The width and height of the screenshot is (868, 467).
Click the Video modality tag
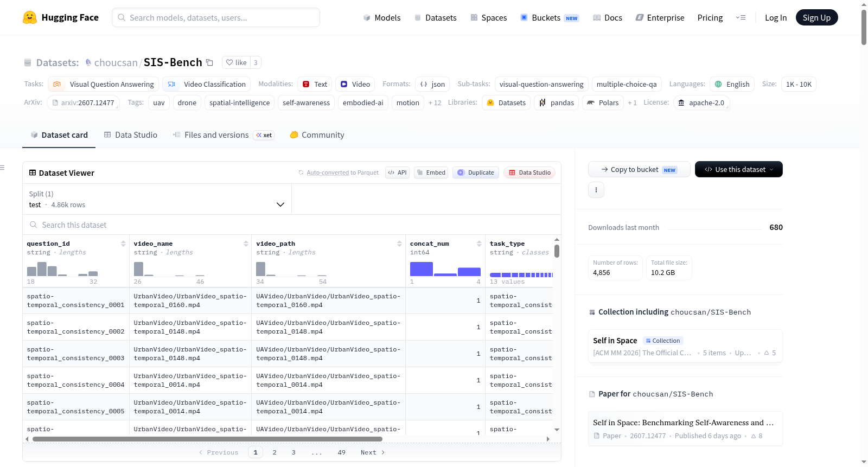355,84
